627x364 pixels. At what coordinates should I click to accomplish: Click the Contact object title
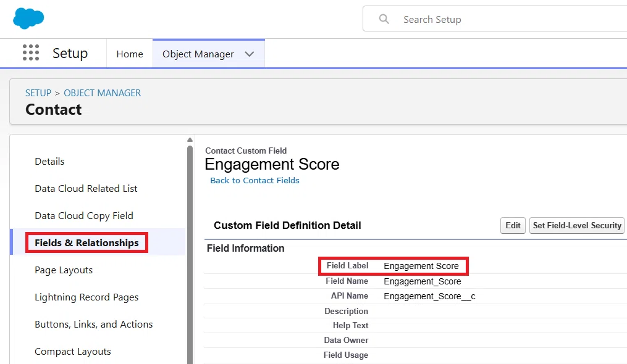[54, 110]
